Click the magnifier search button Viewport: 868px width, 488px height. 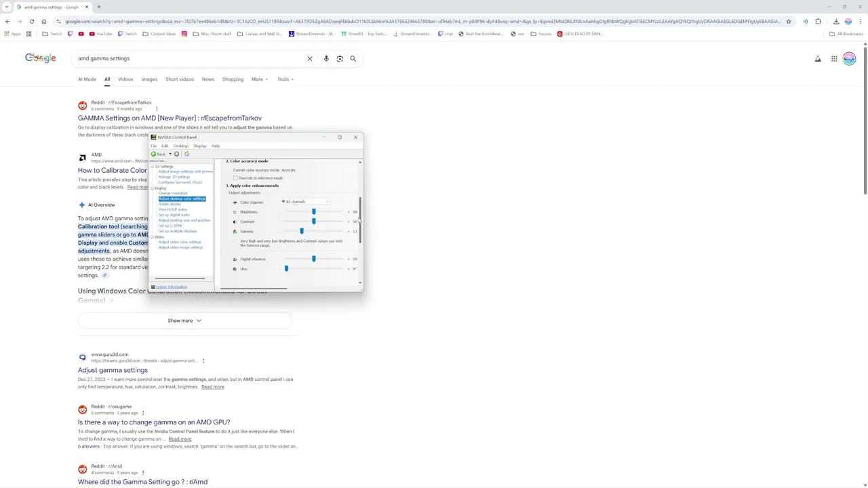point(353,58)
